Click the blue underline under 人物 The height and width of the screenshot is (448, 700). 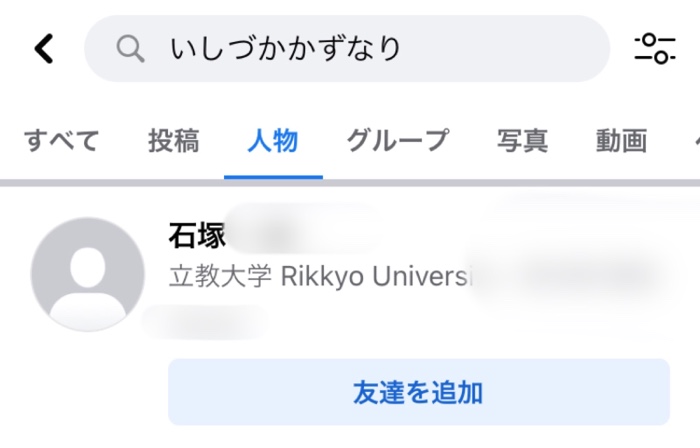[x=273, y=177]
